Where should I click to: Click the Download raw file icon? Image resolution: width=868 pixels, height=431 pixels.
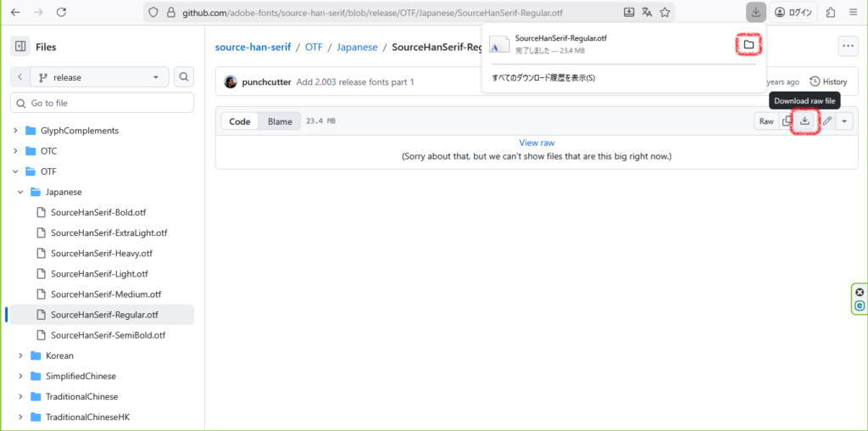click(x=804, y=121)
